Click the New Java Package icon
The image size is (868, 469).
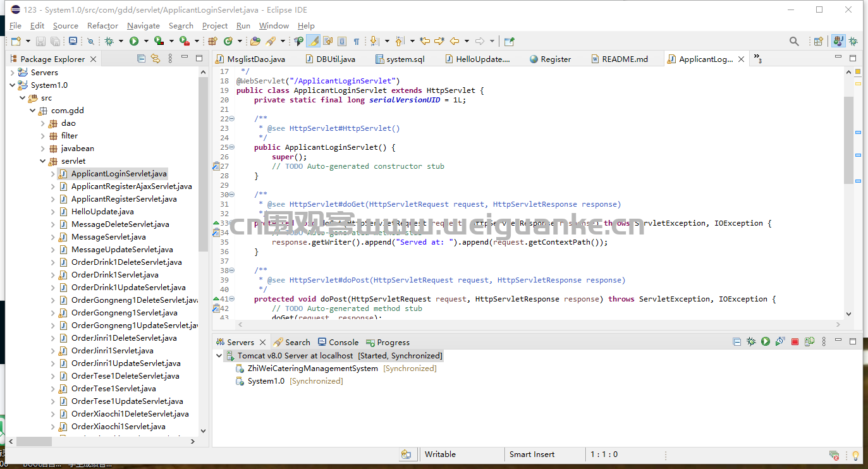(x=212, y=41)
